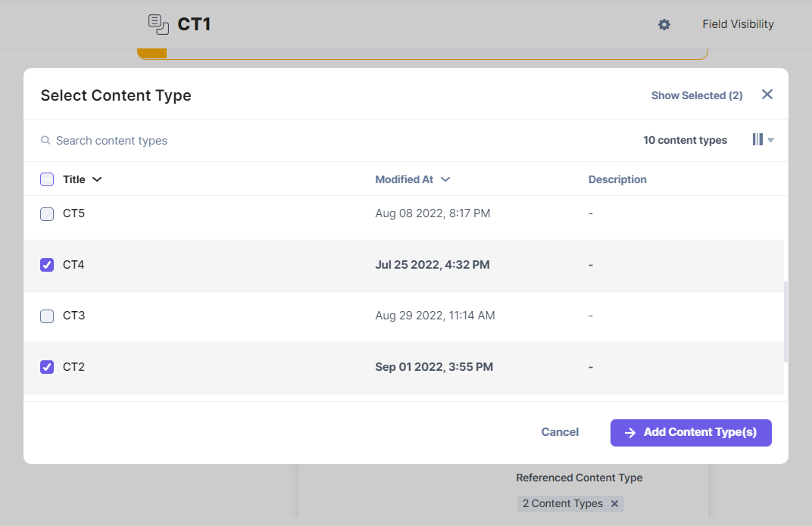
Task: Sort by Title using its chevron
Action: 97,179
